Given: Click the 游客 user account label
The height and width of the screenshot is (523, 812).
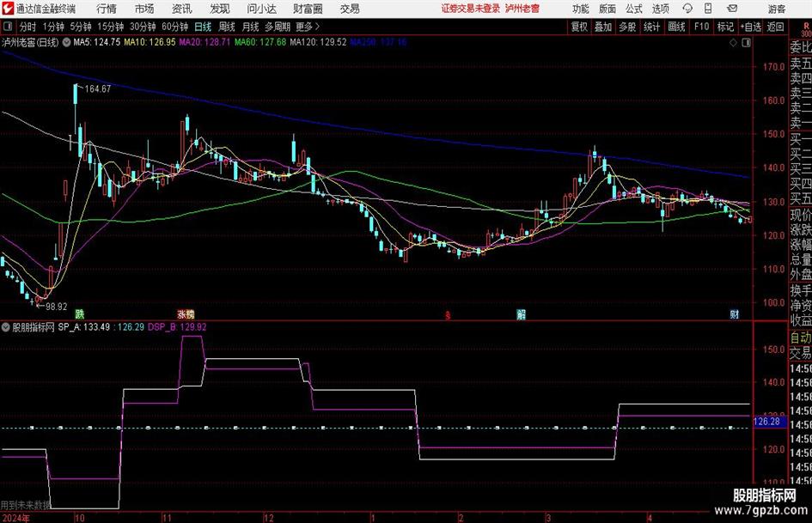Looking at the screenshot, I should click(777, 9).
